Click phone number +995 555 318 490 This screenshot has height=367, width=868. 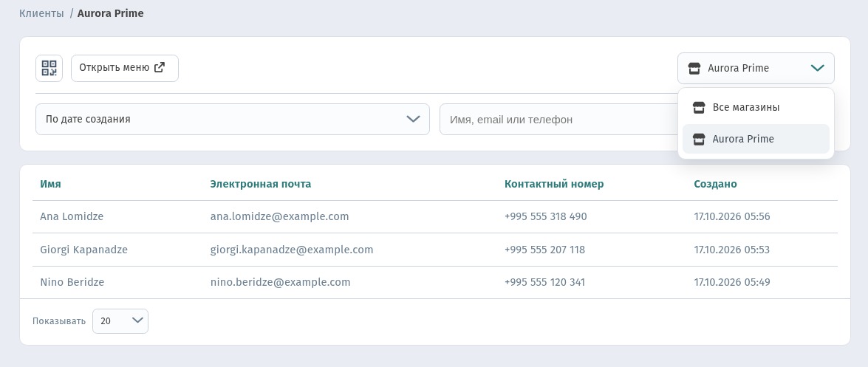click(x=545, y=216)
